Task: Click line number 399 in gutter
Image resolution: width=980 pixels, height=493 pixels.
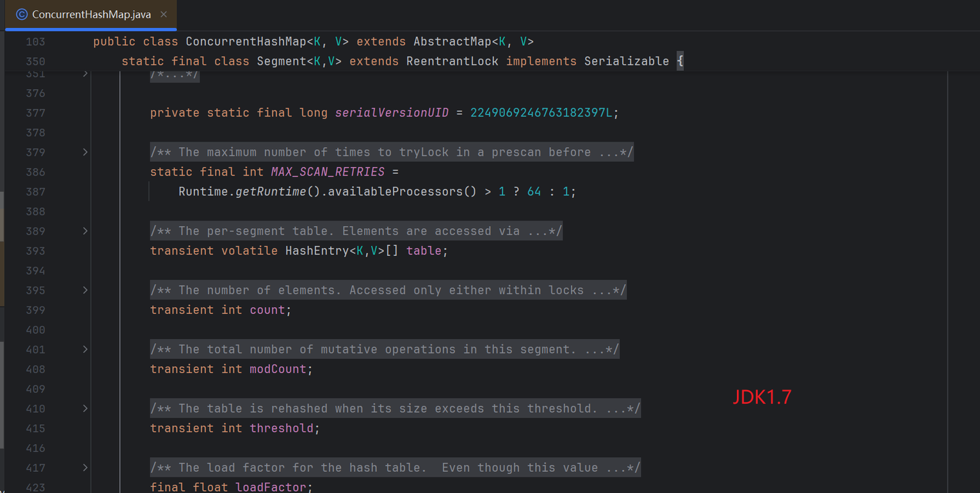Action: tap(35, 310)
